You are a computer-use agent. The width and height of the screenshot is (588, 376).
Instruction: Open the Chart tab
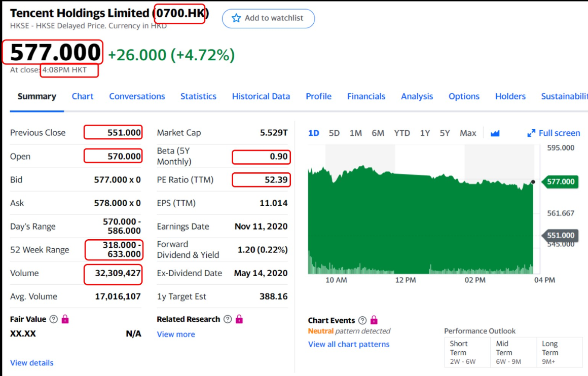(x=83, y=96)
